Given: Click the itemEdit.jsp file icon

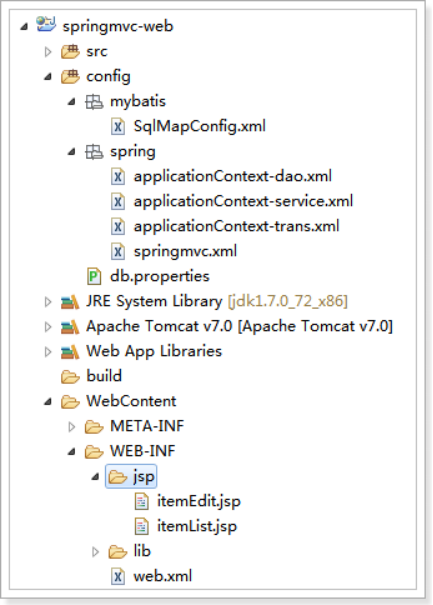Looking at the screenshot, I should click(141, 502).
